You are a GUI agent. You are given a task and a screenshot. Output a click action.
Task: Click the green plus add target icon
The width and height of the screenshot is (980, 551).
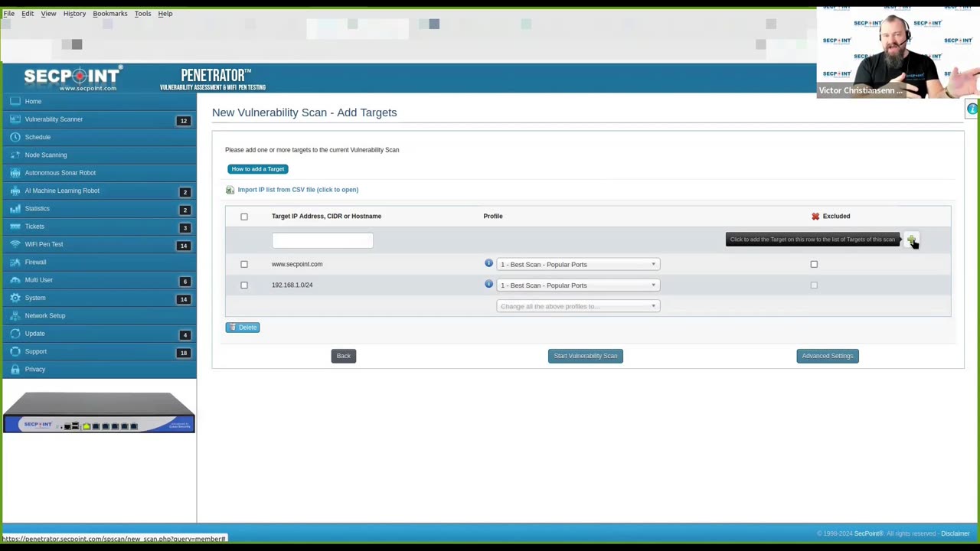[x=911, y=240]
